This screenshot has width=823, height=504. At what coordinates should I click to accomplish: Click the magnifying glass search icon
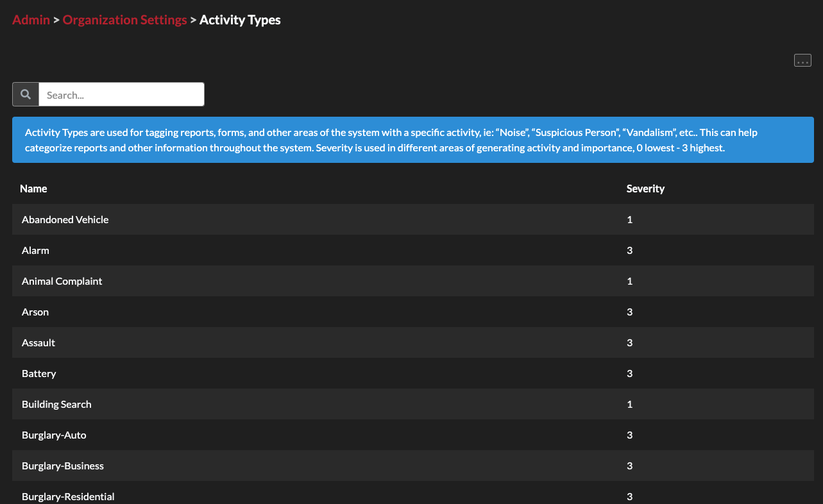pos(26,94)
